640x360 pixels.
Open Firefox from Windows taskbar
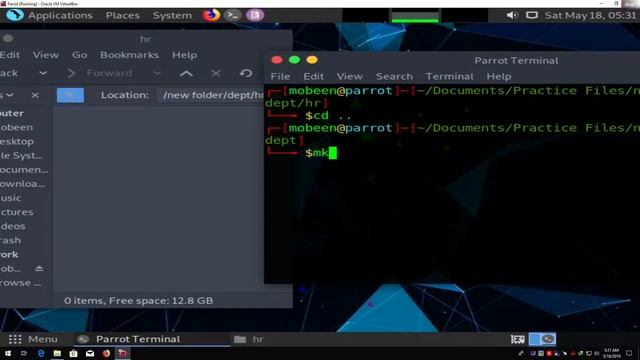106,353
